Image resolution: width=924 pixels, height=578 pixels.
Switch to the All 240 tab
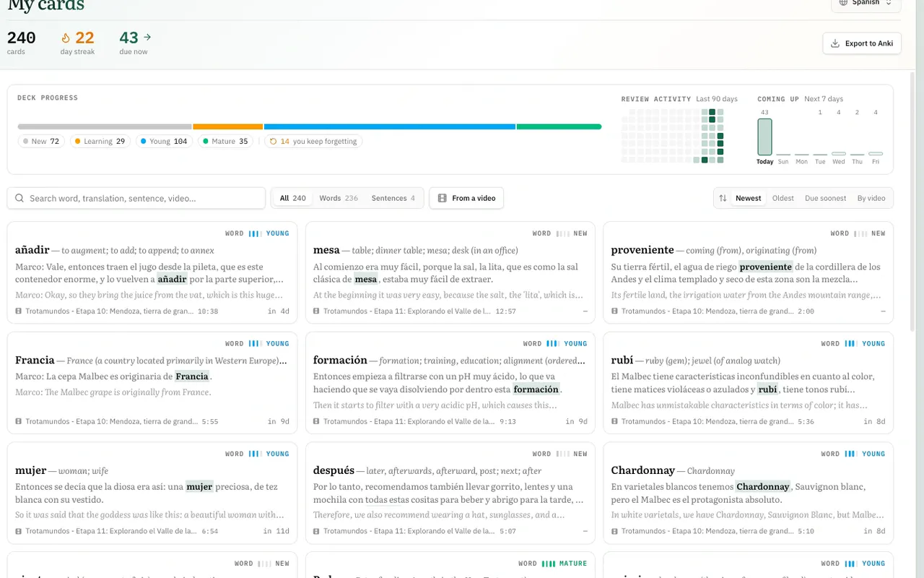coord(293,198)
